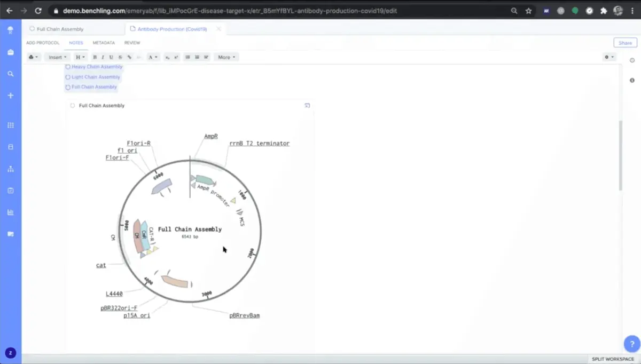Image resolution: width=641 pixels, height=364 pixels.
Task: Switch to the Add Protocol tab
Action: (43, 43)
